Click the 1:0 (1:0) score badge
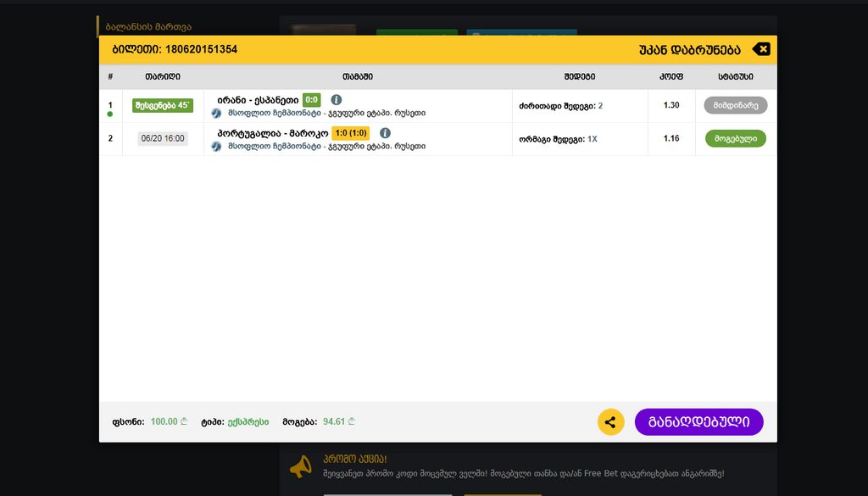Screen dimensions: 868x496 350,133
